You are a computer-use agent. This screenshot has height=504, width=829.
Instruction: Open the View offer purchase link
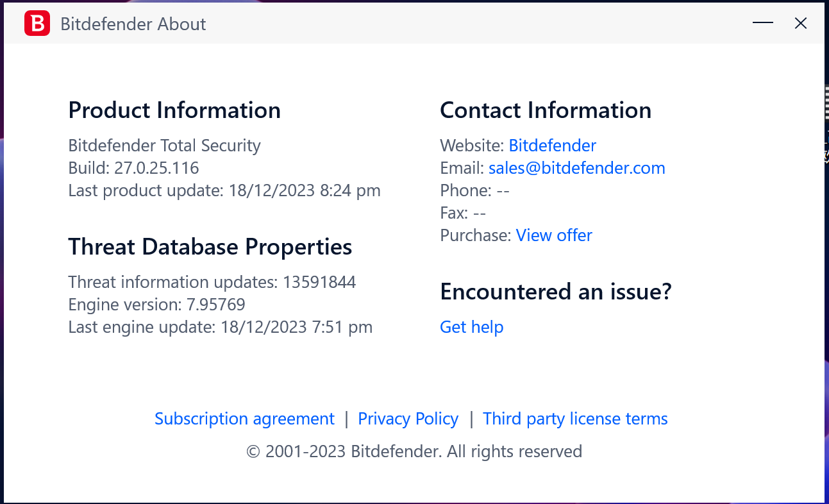(554, 235)
